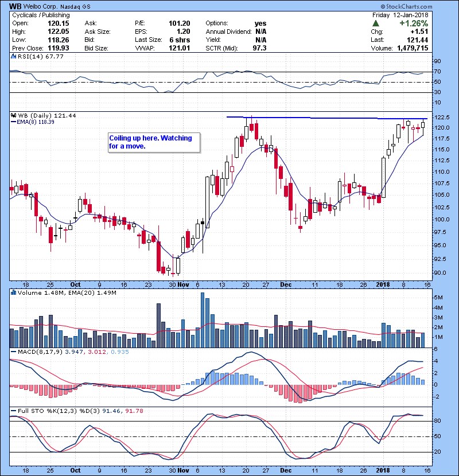The width and height of the screenshot is (459, 476).
Task: Click the Volume 1.48M, EMA(20) 1.49M label
Action: 67,292
